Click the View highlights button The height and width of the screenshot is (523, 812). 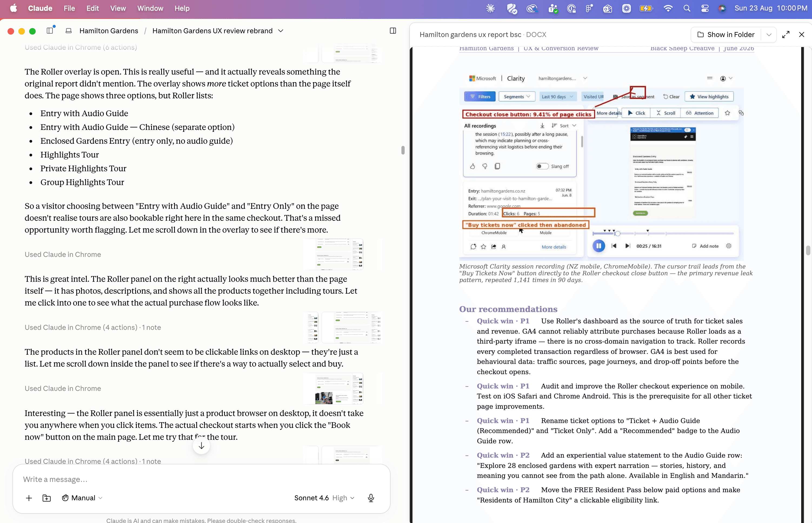(709, 97)
